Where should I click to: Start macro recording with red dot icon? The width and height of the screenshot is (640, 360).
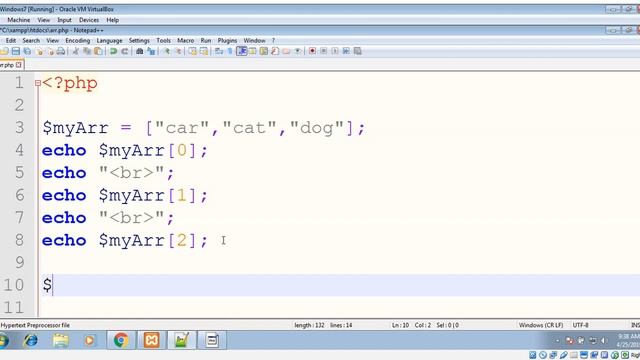[312, 51]
